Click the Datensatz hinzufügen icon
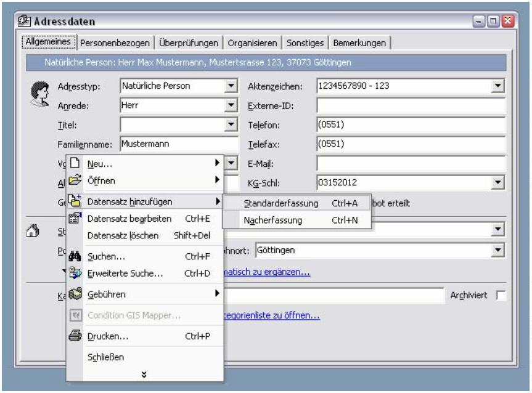This screenshot has height=393, width=532. click(76, 201)
